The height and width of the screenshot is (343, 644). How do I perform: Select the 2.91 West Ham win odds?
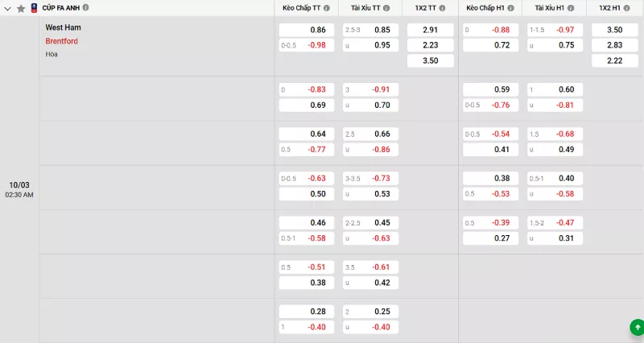coord(430,30)
